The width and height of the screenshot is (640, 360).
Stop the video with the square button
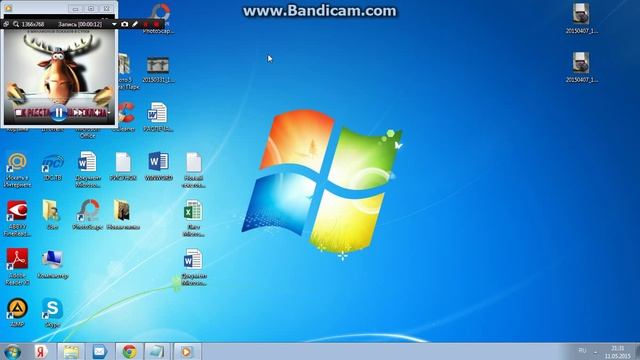(18, 112)
